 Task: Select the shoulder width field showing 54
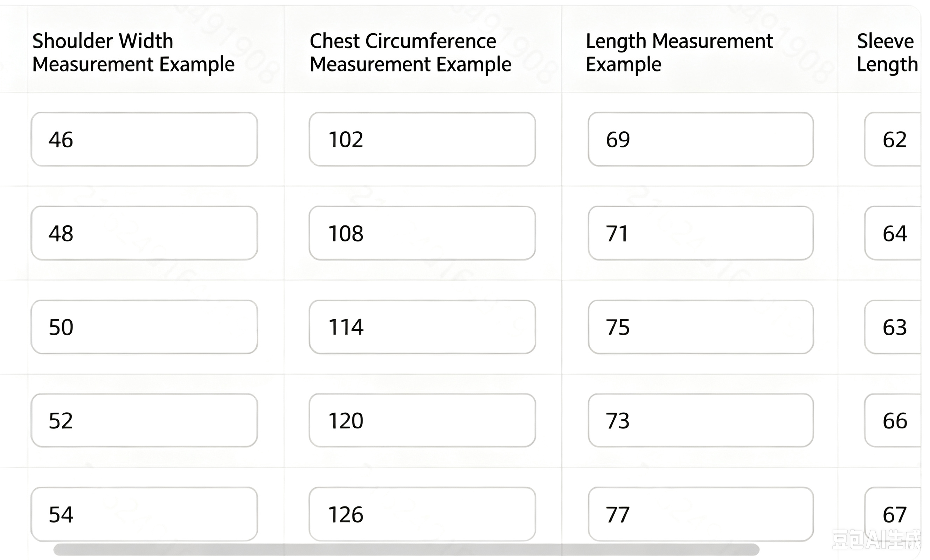pos(144,514)
